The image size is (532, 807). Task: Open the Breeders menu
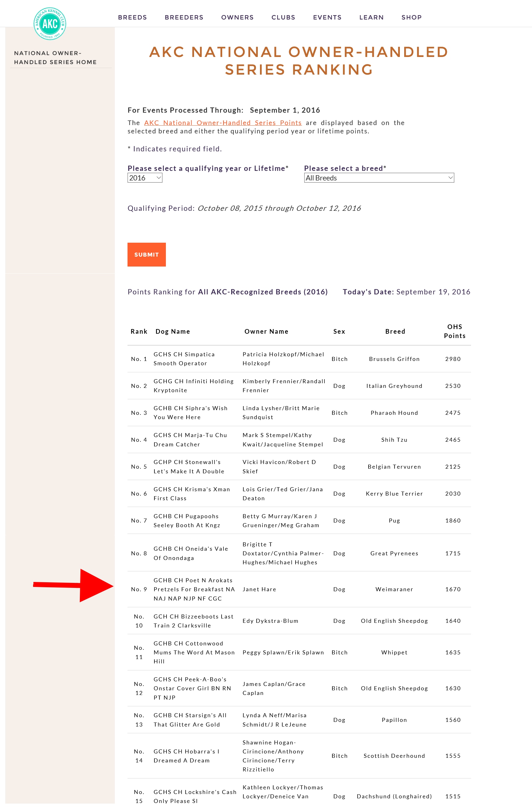184,17
